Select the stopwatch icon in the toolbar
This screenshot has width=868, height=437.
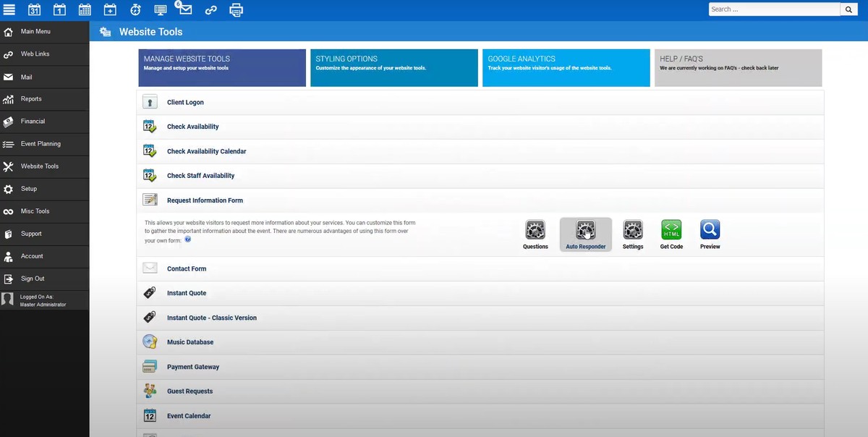point(135,9)
